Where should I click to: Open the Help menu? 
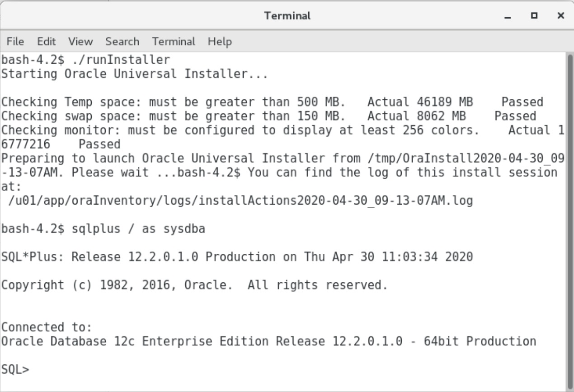(220, 42)
